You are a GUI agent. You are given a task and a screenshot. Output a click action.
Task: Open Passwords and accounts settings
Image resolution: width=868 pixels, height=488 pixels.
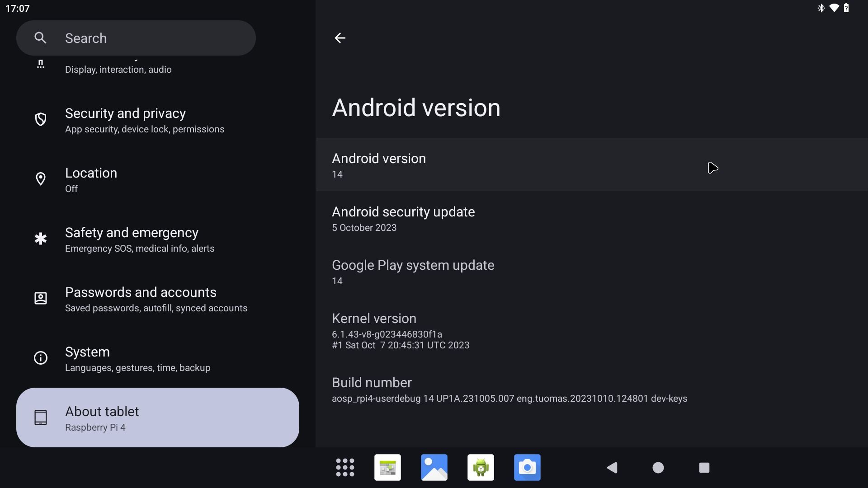tap(141, 299)
